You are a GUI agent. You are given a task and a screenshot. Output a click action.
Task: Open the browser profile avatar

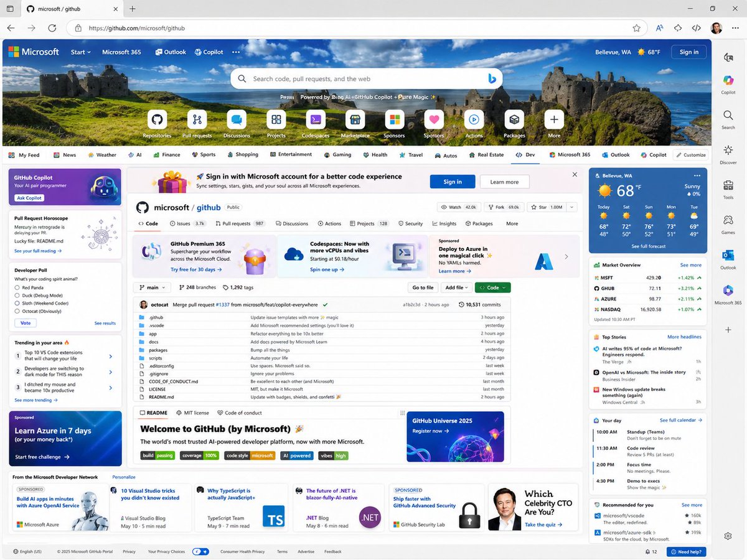tap(716, 28)
